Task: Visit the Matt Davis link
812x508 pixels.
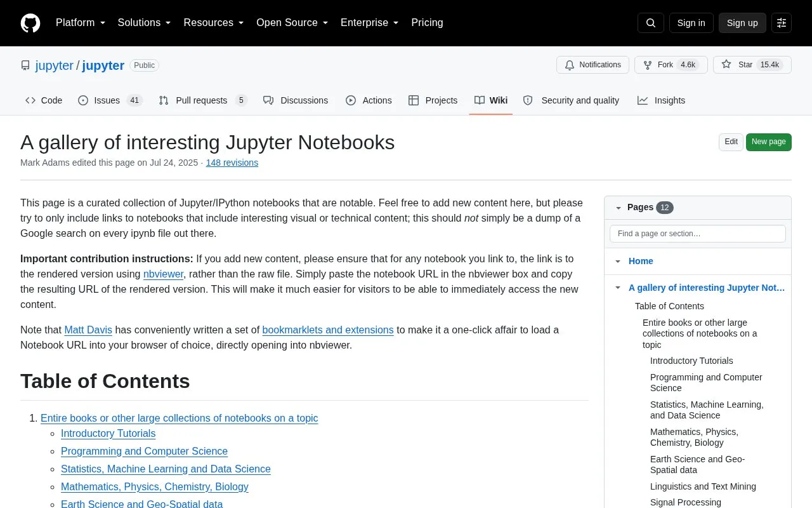Action: tap(88, 330)
